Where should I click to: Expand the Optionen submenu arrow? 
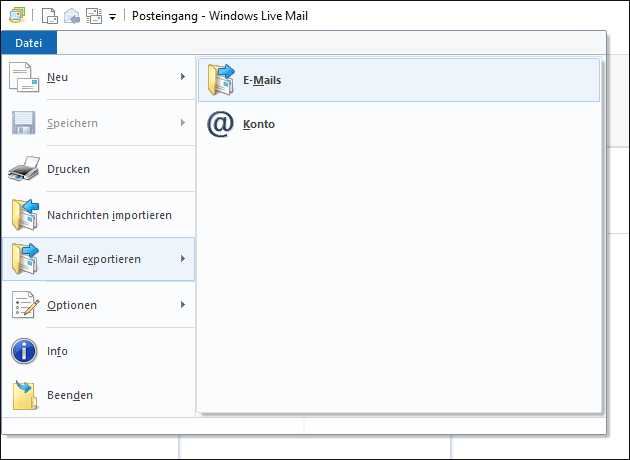pos(183,305)
